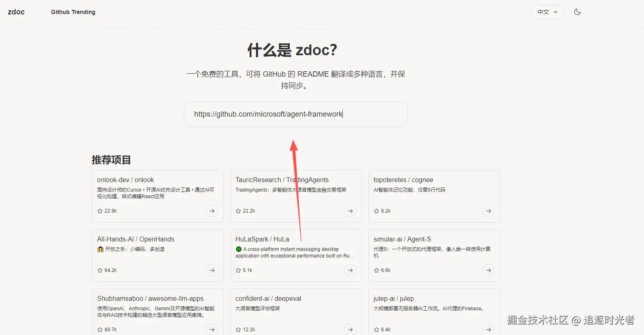Screen dimensions: 644x335
Task: Click the 5.1k star count on HuLa
Action: click(x=248, y=270)
